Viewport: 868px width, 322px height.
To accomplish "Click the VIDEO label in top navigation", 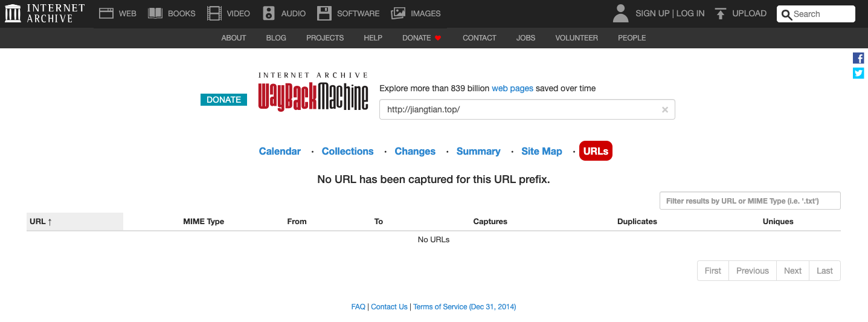I will click(238, 13).
